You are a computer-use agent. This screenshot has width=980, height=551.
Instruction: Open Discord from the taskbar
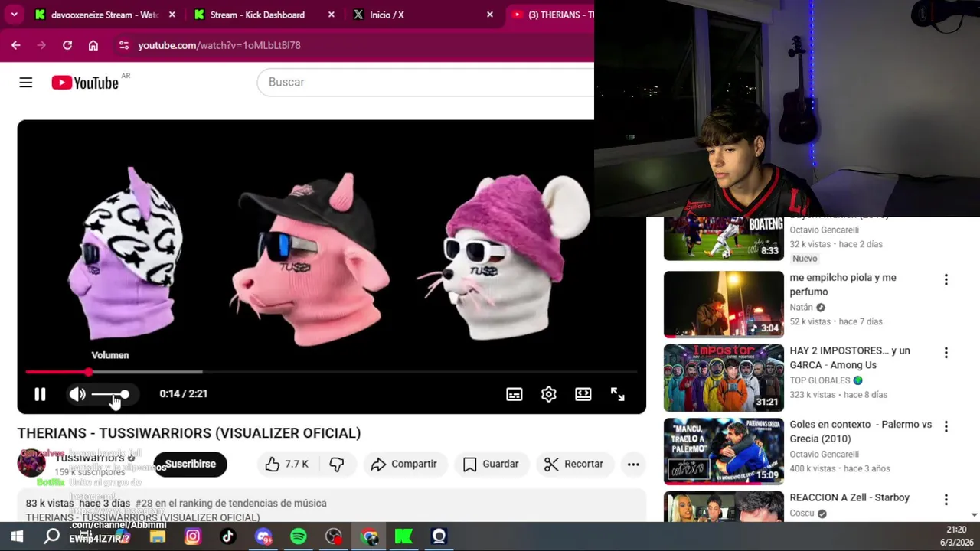(x=263, y=536)
